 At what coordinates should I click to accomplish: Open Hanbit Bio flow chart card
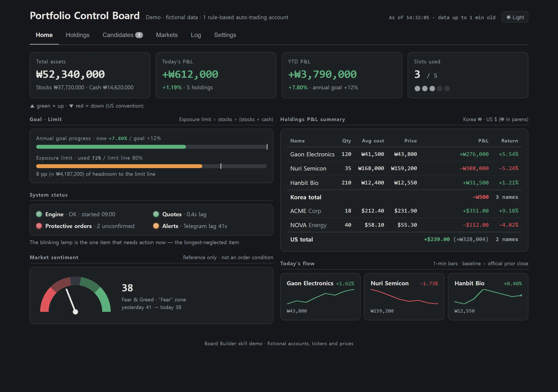coord(488,297)
